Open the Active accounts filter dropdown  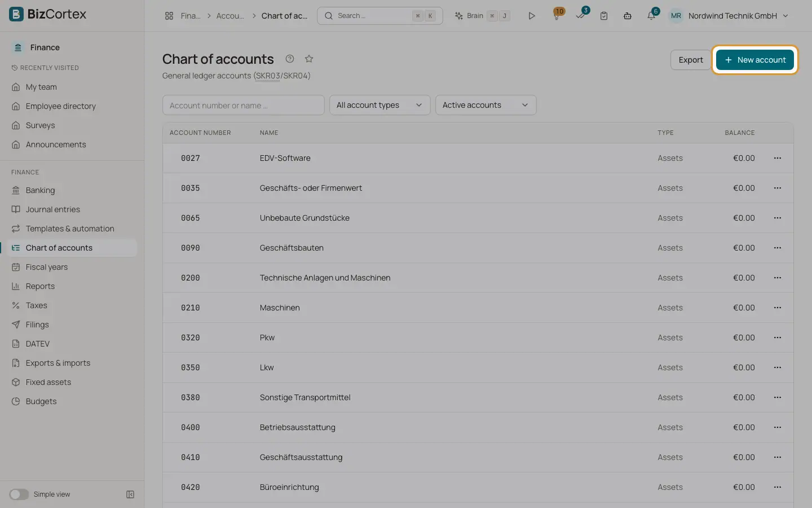click(x=486, y=105)
